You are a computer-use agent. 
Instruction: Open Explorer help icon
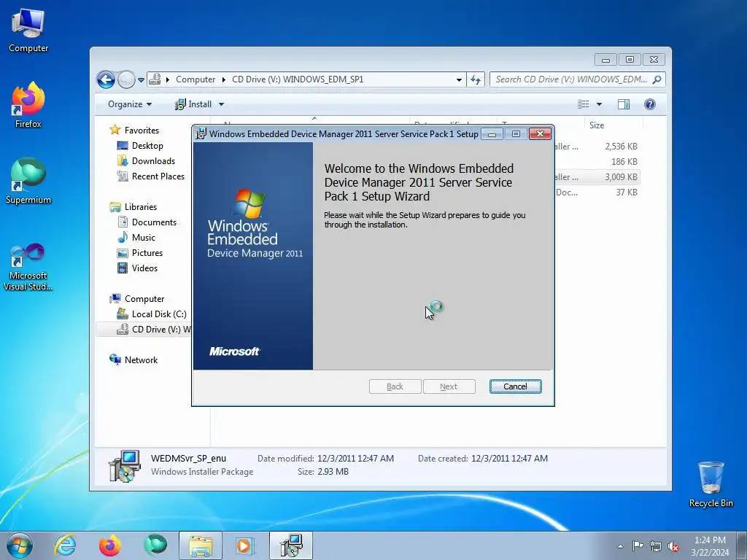(x=650, y=104)
